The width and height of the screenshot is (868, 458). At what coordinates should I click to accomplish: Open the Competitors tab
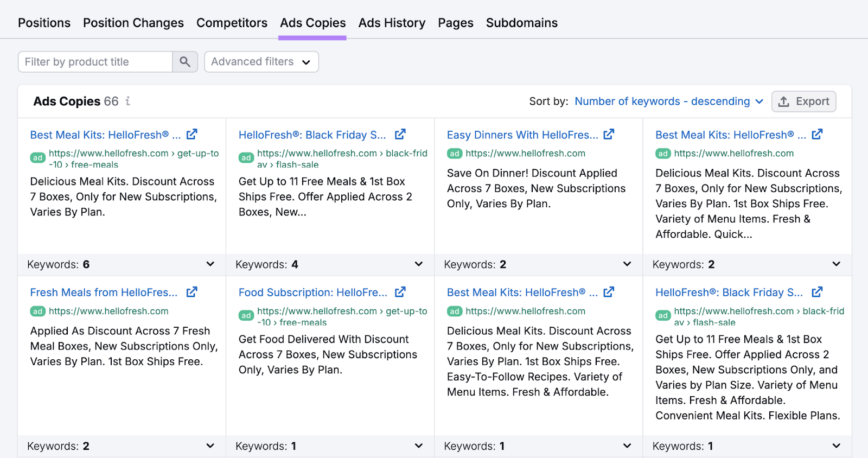pyautogui.click(x=232, y=23)
